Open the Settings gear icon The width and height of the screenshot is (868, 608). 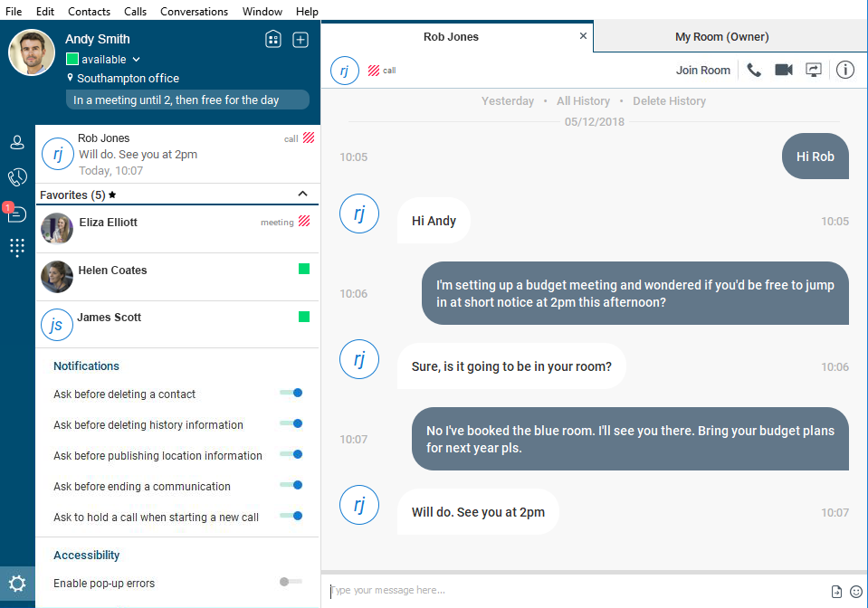[17, 583]
